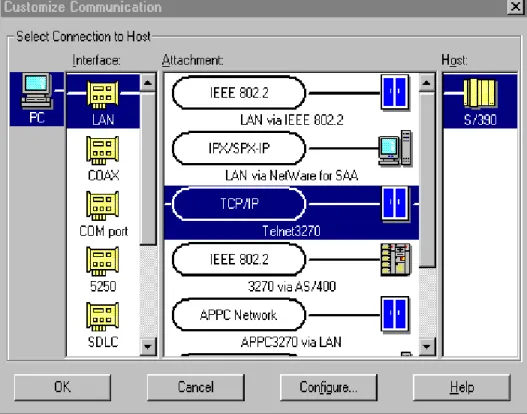Choose the COM port interface icon
This screenshot has height=414, width=527.
coord(103,205)
